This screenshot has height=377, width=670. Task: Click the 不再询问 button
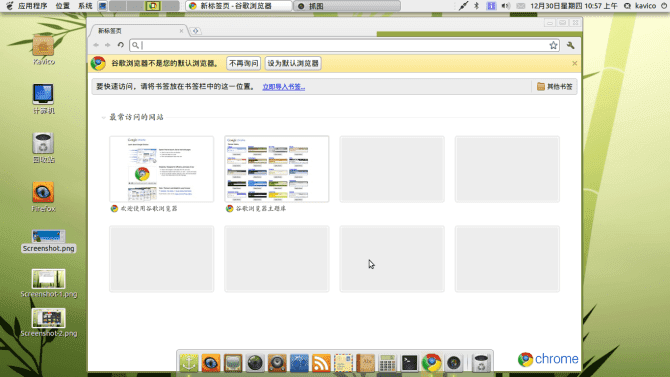[x=244, y=63]
